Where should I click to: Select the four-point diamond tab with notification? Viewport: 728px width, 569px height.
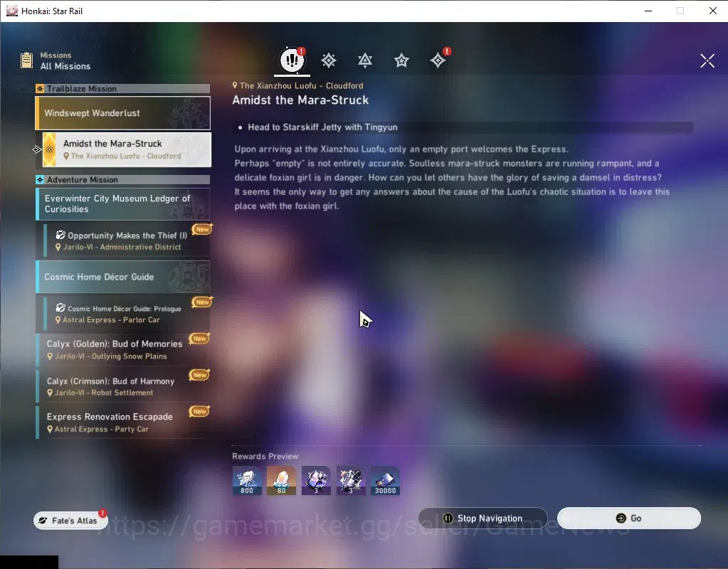click(x=438, y=60)
